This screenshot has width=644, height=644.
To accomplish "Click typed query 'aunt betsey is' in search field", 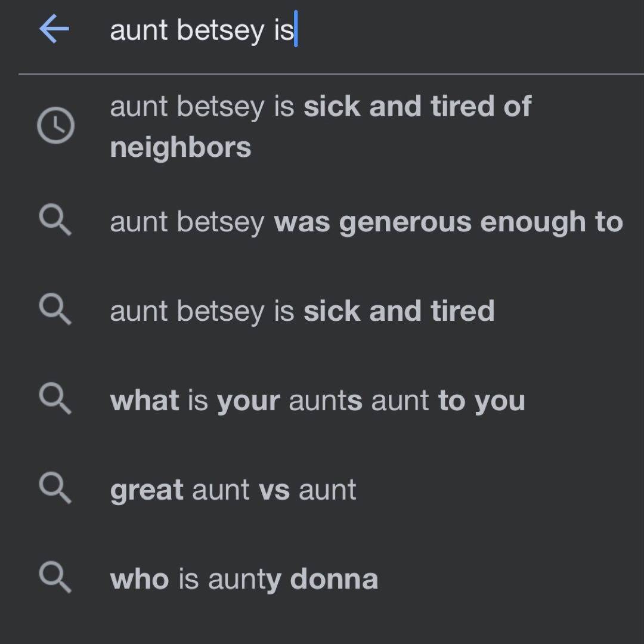I will point(202,30).
